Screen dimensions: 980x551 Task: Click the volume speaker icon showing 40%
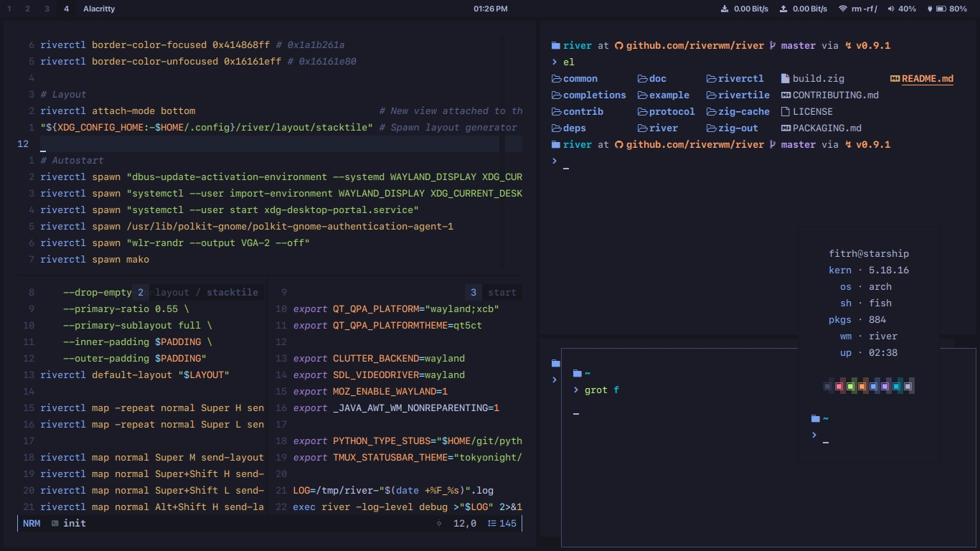[x=890, y=9]
